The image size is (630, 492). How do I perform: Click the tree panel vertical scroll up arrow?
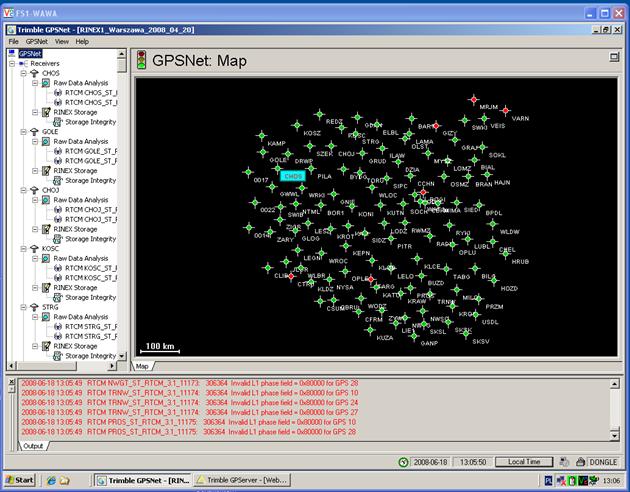point(122,54)
